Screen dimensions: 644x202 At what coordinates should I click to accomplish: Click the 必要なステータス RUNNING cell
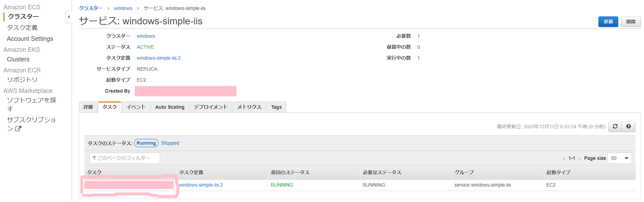pyautogui.click(x=374, y=185)
